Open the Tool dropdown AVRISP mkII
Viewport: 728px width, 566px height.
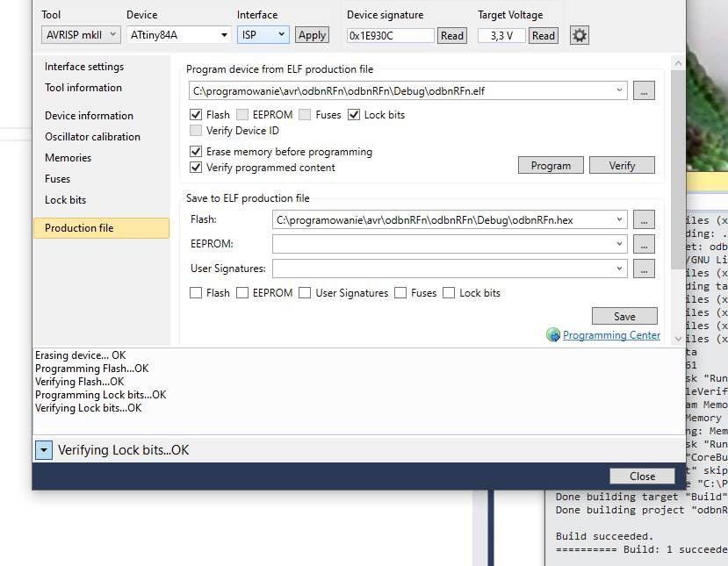81,35
